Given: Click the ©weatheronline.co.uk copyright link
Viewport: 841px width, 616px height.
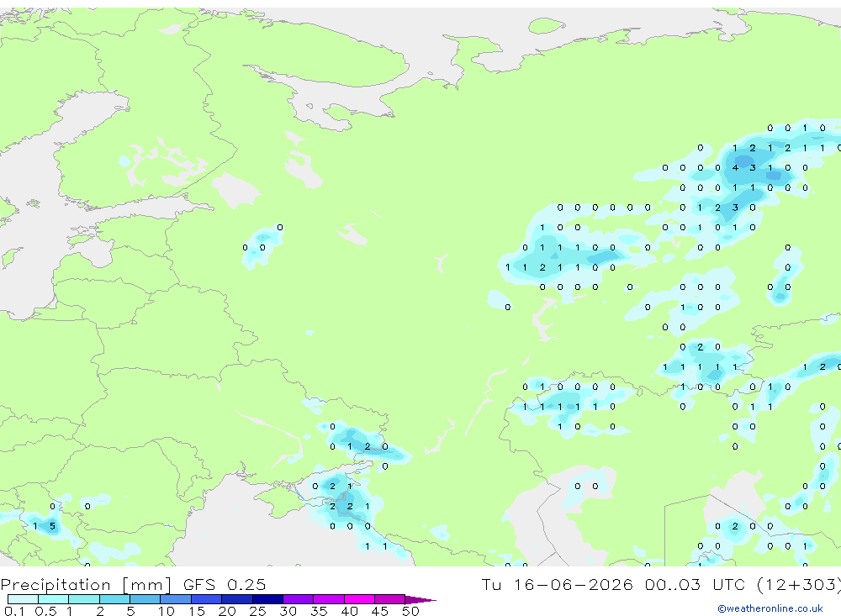Looking at the screenshot, I should [770, 608].
